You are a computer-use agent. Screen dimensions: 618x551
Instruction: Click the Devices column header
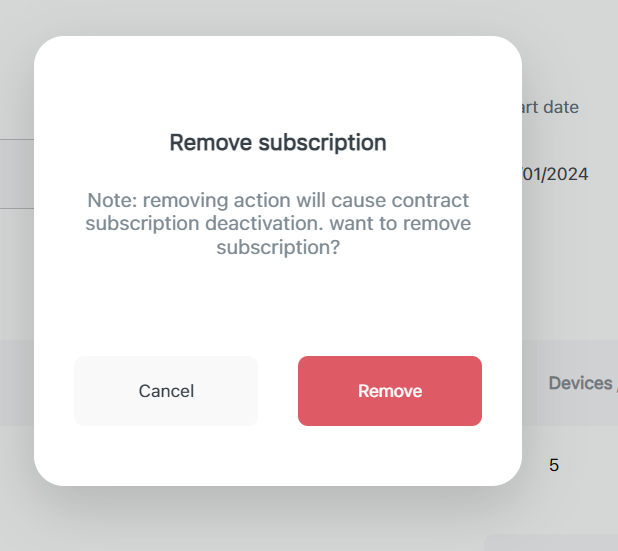(x=581, y=383)
